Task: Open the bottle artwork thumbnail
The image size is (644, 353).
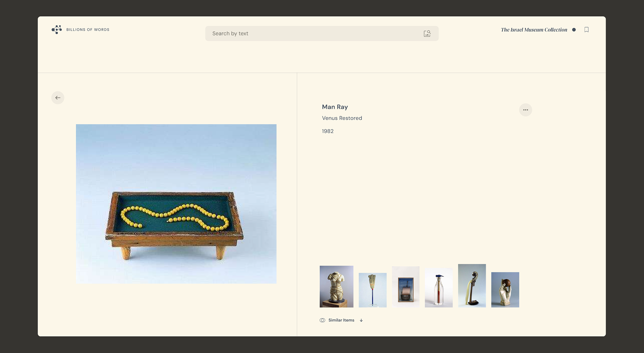Action: pyautogui.click(x=439, y=288)
